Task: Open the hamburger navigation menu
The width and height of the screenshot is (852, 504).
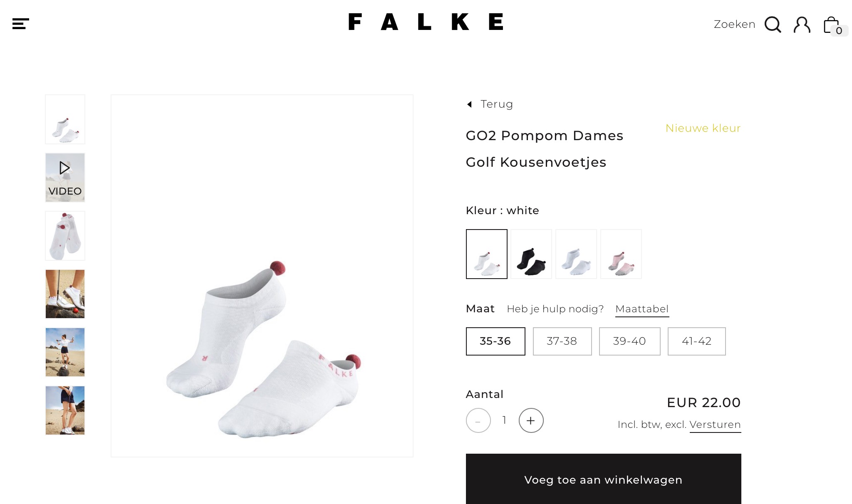Action: [21, 24]
